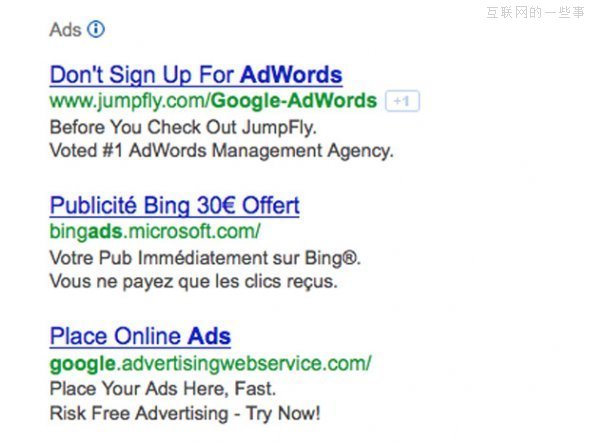Click the +1 button next to jumpfly URL
590x443 pixels.
(x=402, y=101)
